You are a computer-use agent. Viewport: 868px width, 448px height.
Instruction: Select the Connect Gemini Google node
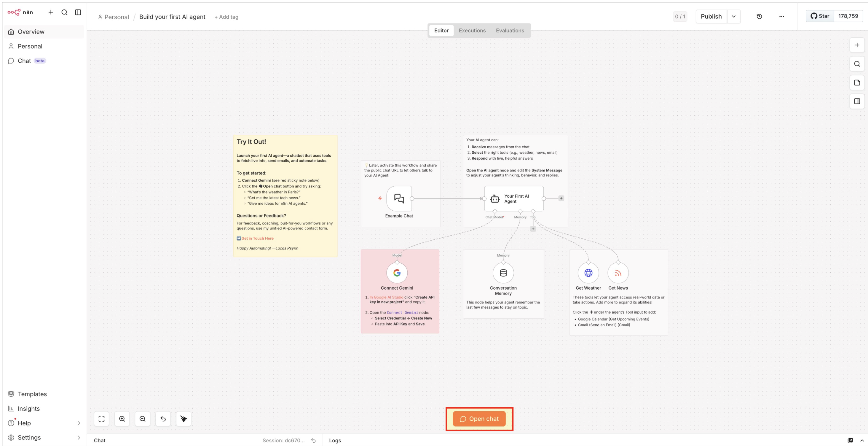tap(397, 273)
